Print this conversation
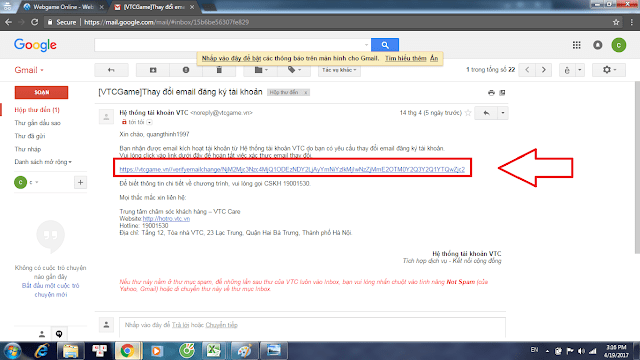Viewport: 640px width, 360px height. tap(491, 93)
